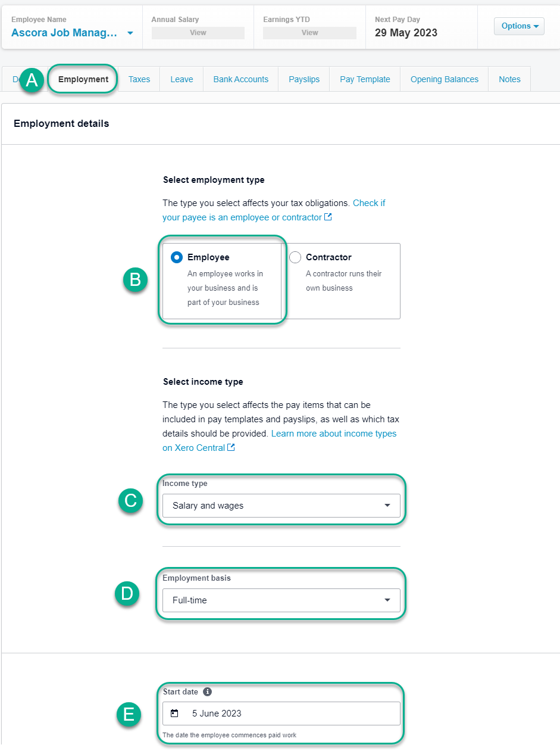Screen dimensions: 560x754
Task: Open 'Learn more about income types' link
Action: 280,441
